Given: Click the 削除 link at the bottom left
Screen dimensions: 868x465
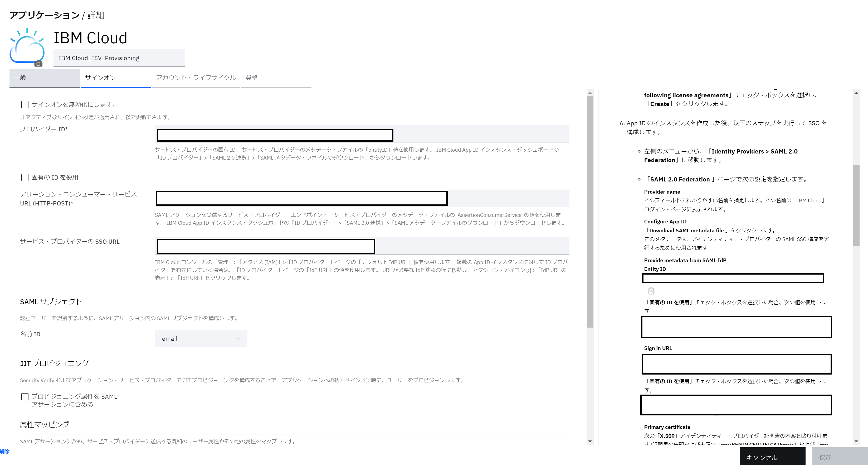Looking at the screenshot, I should pyautogui.click(x=5, y=452).
